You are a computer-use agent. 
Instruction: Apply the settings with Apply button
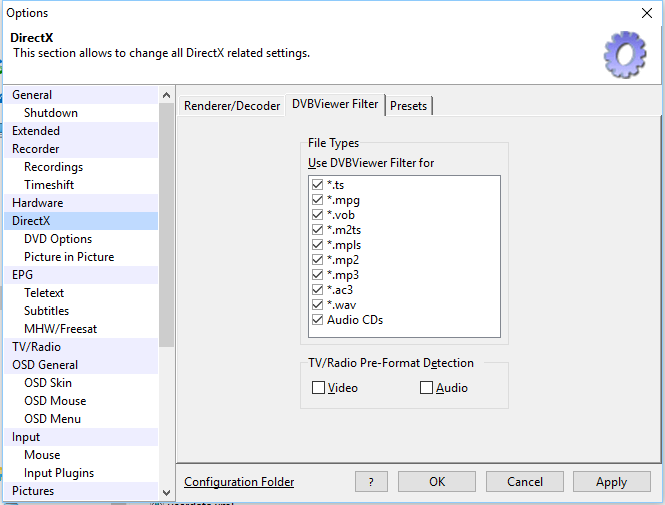point(611,482)
